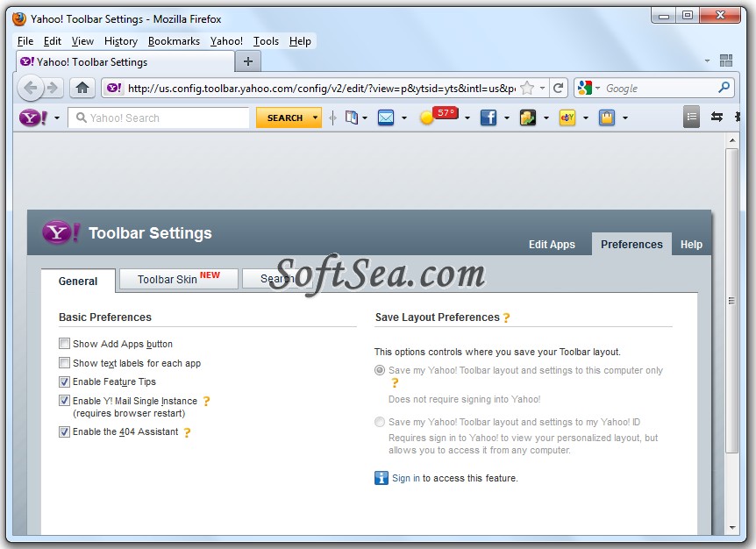The width and height of the screenshot is (756, 549).
Task: Expand the eBay icon dropdown arrow
Action: coord(586,118)
